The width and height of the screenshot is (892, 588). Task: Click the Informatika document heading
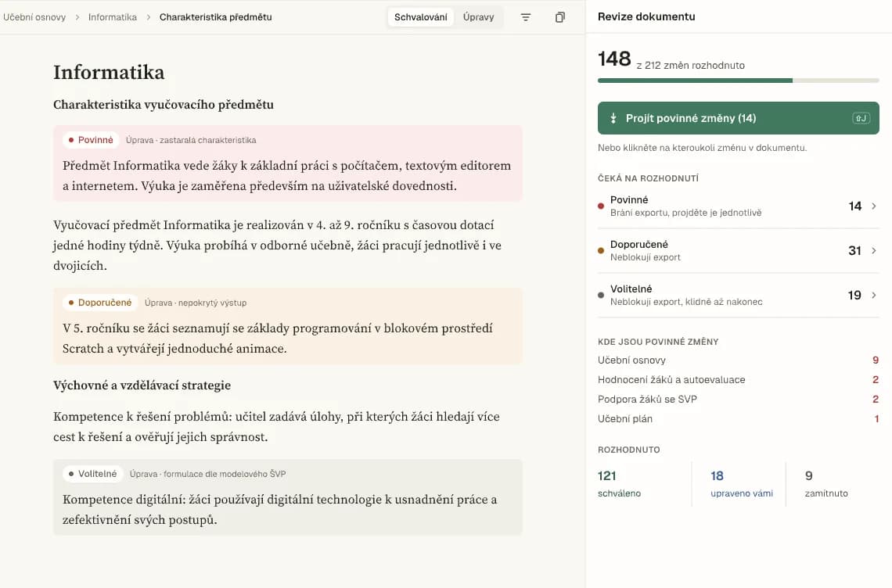pyautogui.click(x=109, y=72)
